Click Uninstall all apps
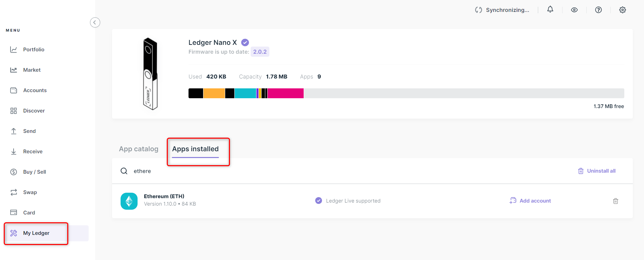Viewport: 644px width, 260px height. (597, 171)
